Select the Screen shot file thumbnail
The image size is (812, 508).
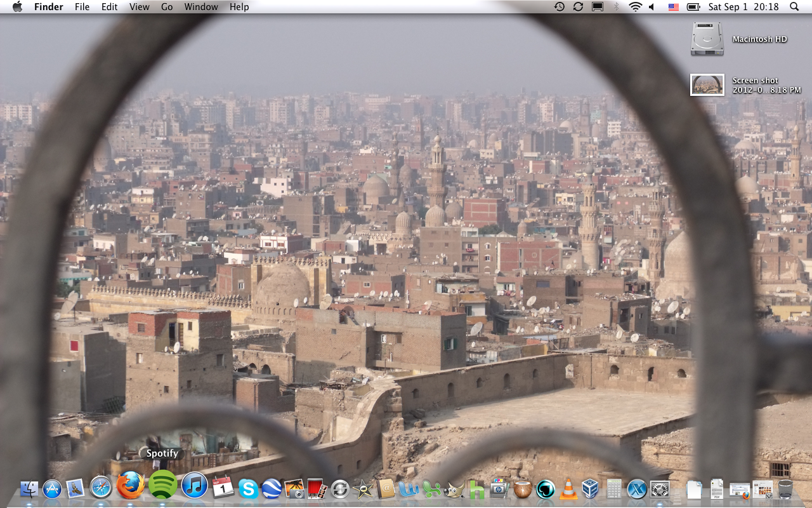(x=707, y=85)
